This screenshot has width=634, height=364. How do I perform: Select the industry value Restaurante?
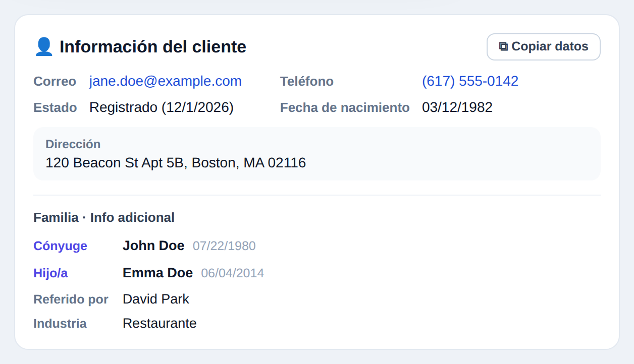[160, 323]
